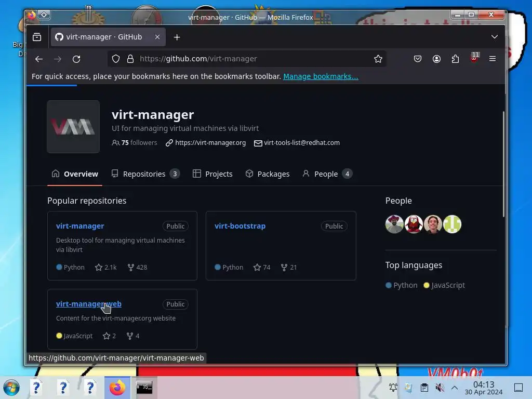Open the https://virt-manager.org website link

[x=210, y=143]
